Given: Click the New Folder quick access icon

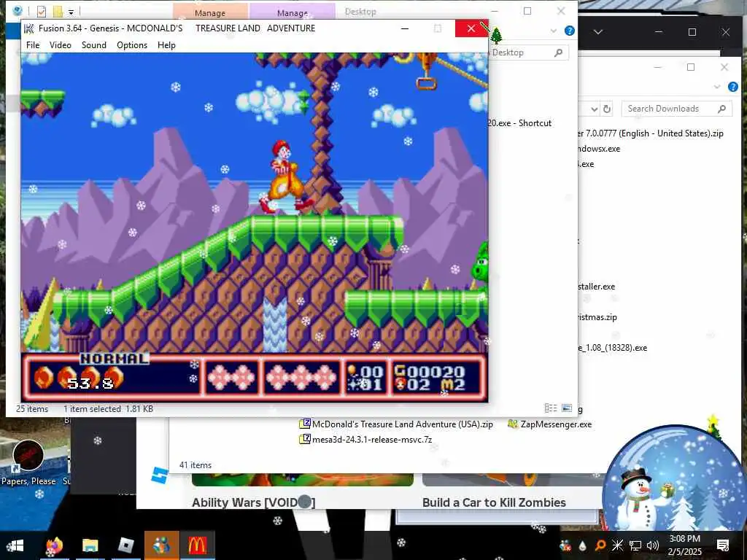Looking at the screenshot, I should click(x=58, y=11).
